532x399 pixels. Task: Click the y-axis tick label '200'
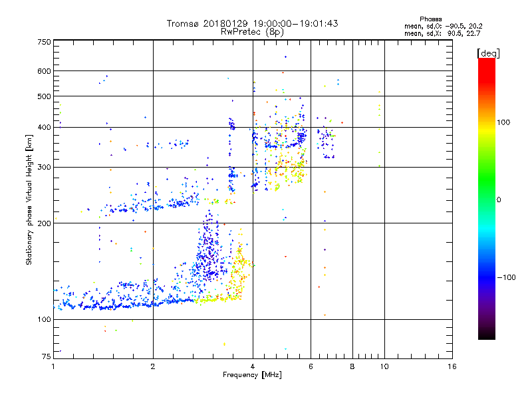pos(44,223)
